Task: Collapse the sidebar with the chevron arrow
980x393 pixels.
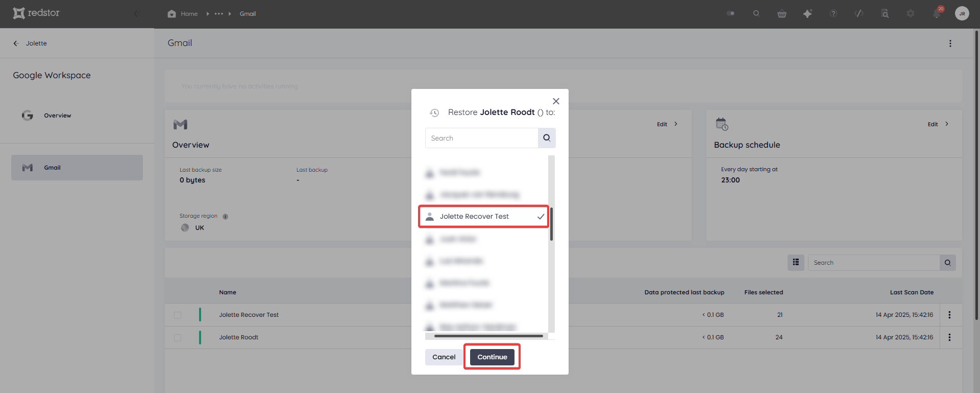Action: click(136, 13)
